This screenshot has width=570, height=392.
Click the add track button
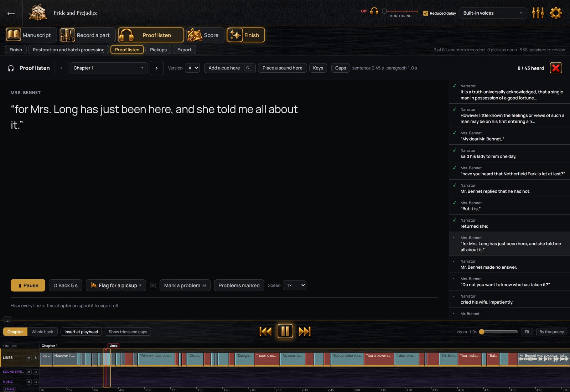tap(10, 389)
